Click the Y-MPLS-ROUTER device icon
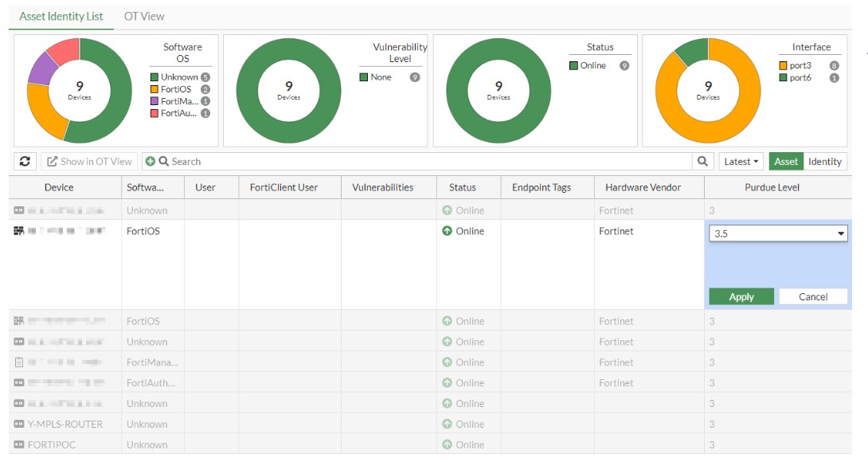The width and height of the screenshot is (868, 462). coord(19,425)
